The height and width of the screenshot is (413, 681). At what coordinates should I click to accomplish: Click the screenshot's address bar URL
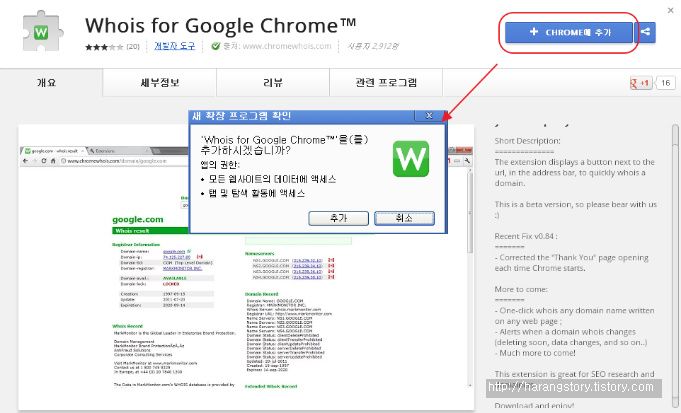[x=117, y=161]
